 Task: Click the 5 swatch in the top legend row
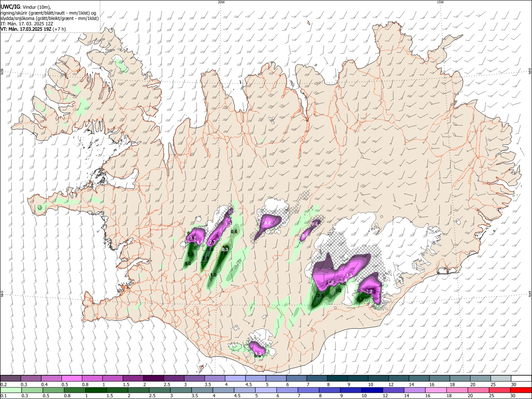[x=276, y=379]
